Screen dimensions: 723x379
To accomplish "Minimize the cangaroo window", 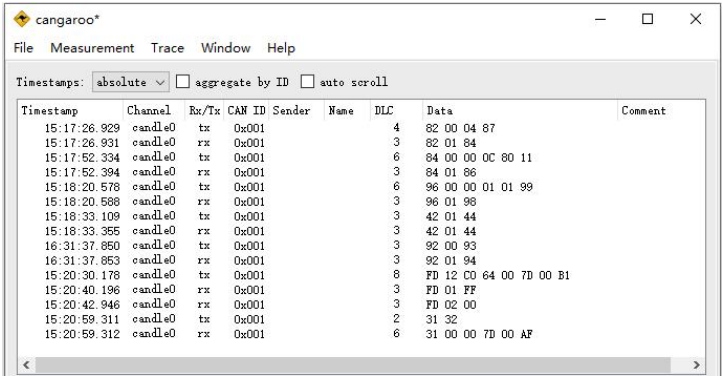I will (600, 19).
